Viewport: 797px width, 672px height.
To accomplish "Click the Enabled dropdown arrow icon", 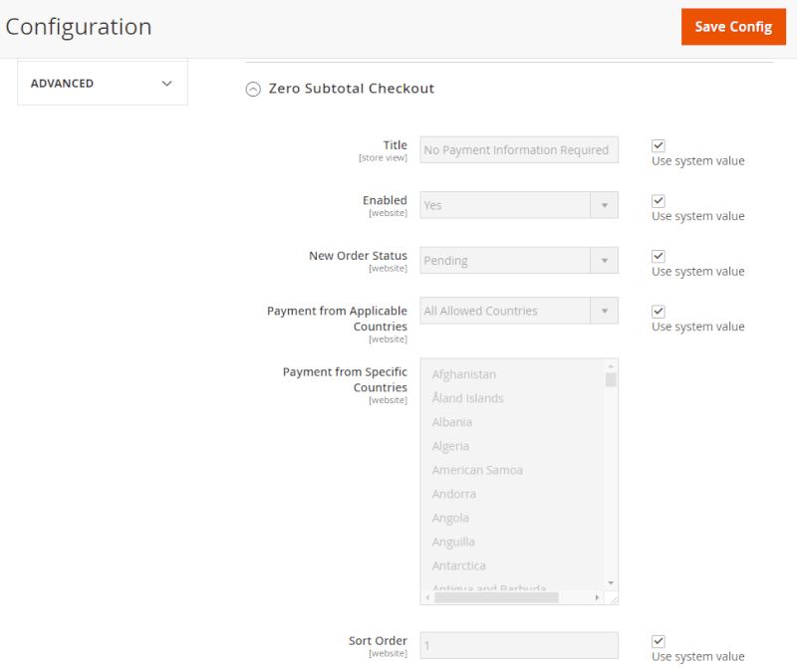I will click(606, 204).
